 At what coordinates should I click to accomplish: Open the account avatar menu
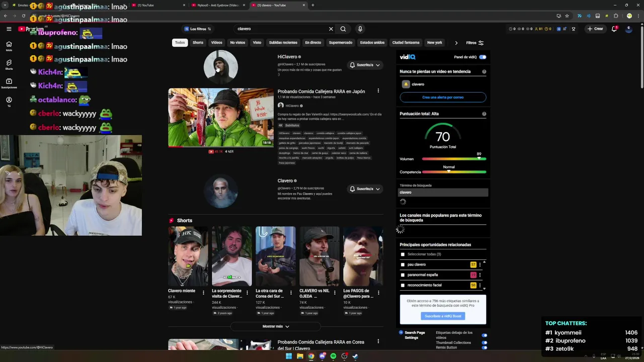[x=629, y=29]
